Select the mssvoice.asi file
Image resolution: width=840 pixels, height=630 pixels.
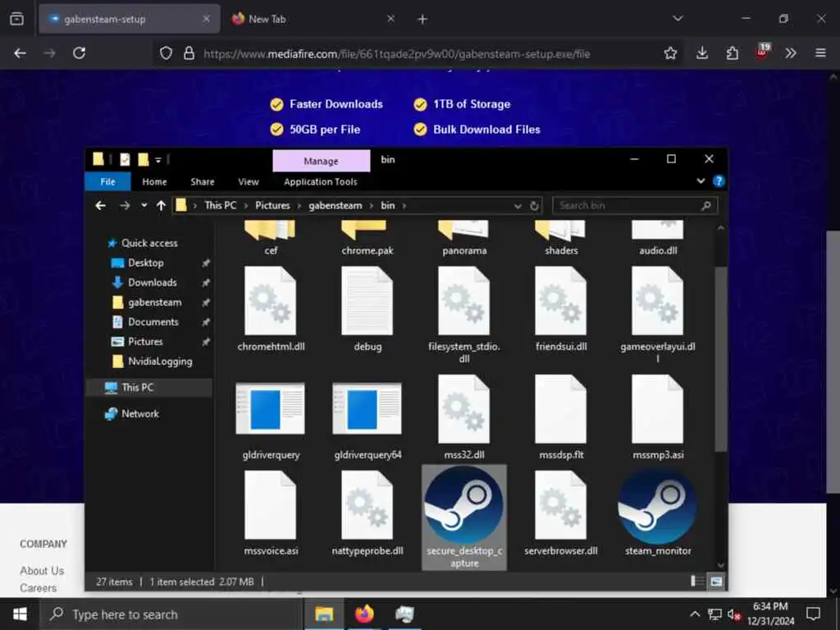click(271, 514)
